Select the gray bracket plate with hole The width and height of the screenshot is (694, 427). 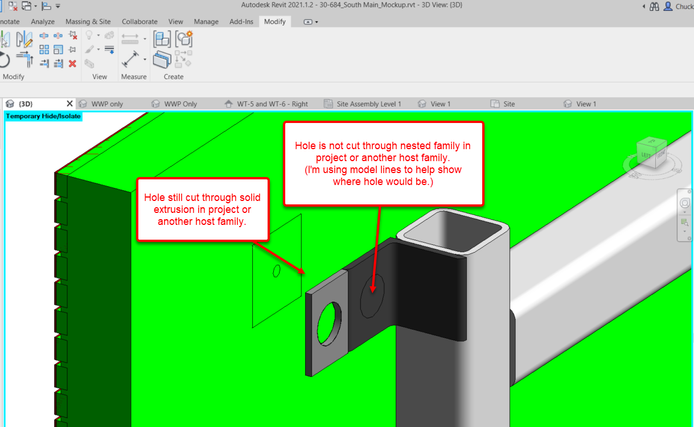327,323
